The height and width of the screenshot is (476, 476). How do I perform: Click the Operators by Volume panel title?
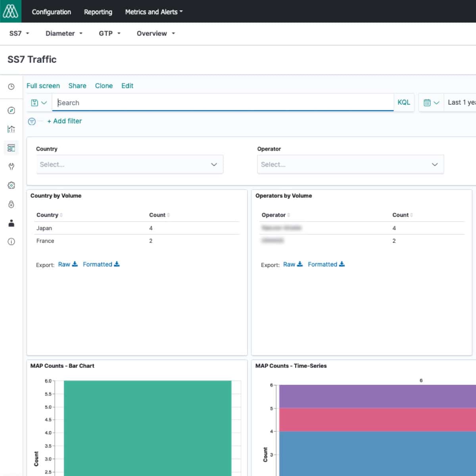[284, 196]
